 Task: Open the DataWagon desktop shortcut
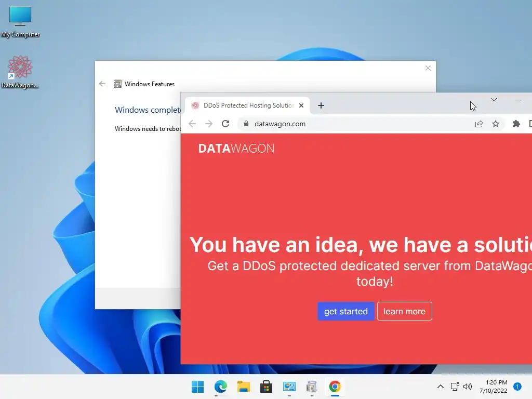[20, 72]
